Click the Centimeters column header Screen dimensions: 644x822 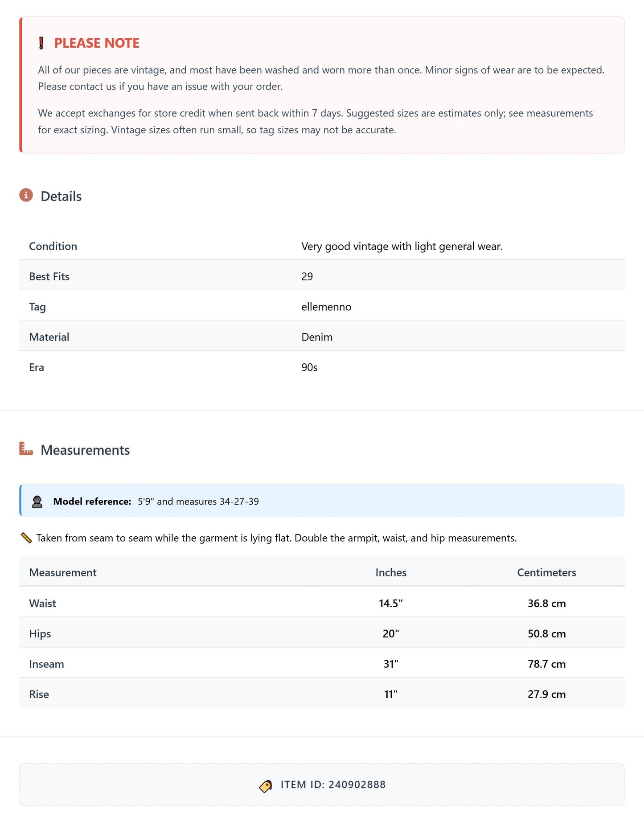click(x=546, y=572)
